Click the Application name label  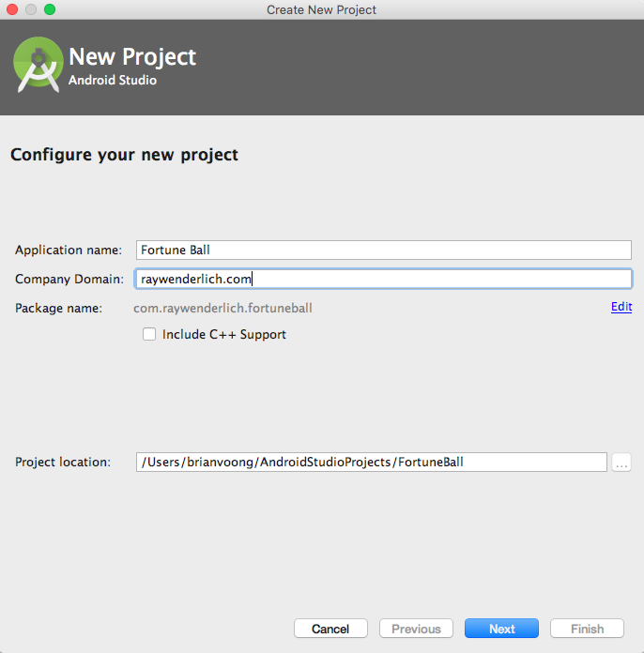coord(69,251)
